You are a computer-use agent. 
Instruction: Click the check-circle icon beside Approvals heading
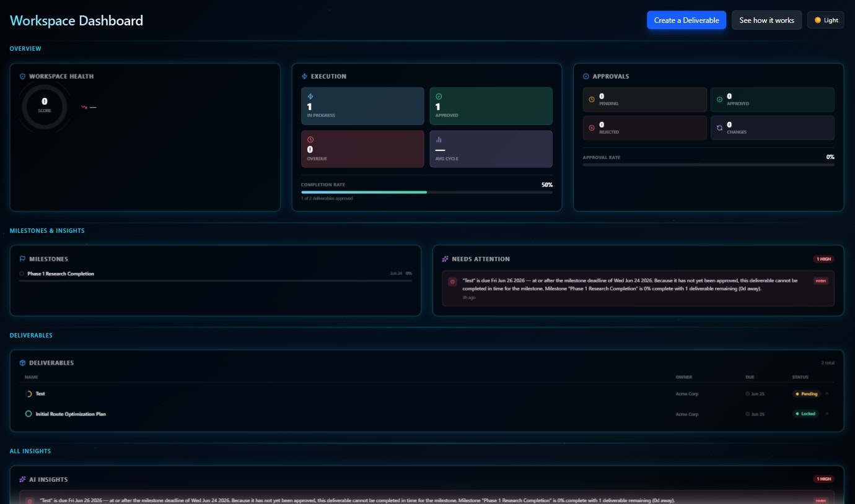coord(586,76)
